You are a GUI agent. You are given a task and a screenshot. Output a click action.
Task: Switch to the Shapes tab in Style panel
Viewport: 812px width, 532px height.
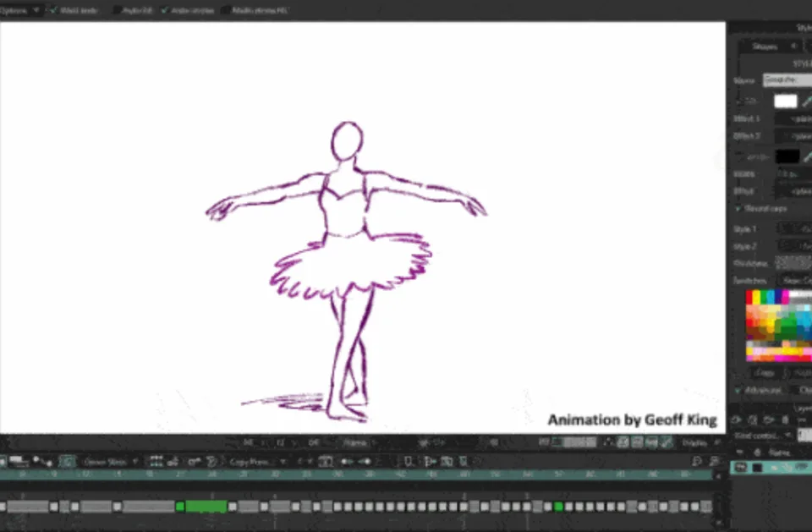[765, 47]
